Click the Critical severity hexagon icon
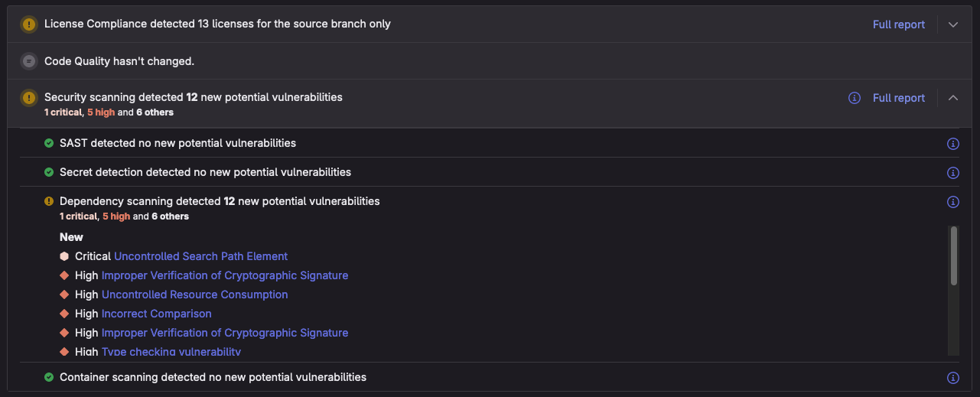 point(64,256)
